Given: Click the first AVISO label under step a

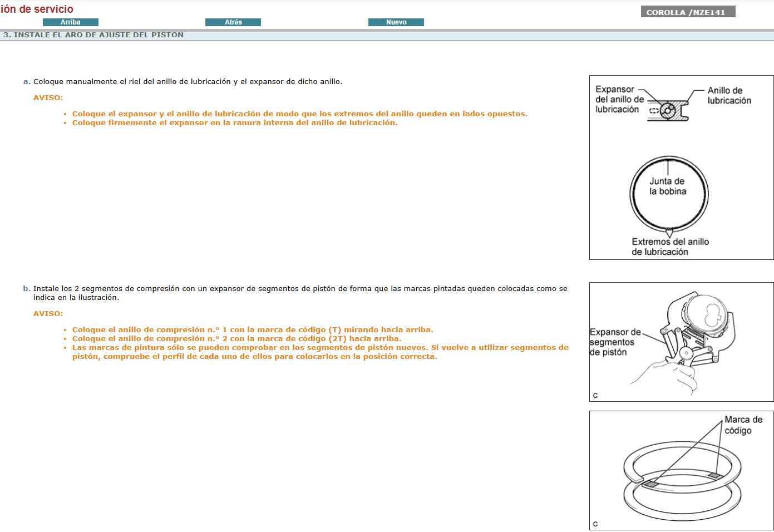Looking at the screenshot, I should [x=48, y=97].
